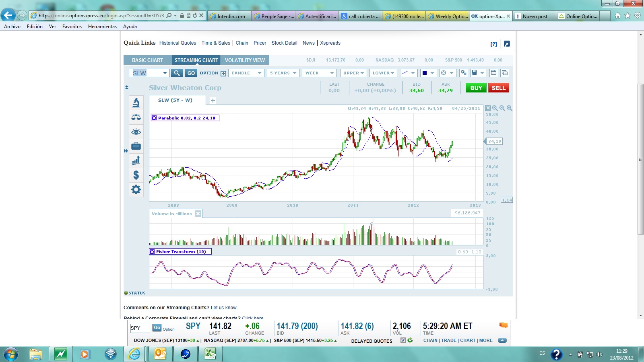Screen dimensions: 644x362
Task: Click the page vertical scrollbar thumb
Action: click(x=640, y=159)
